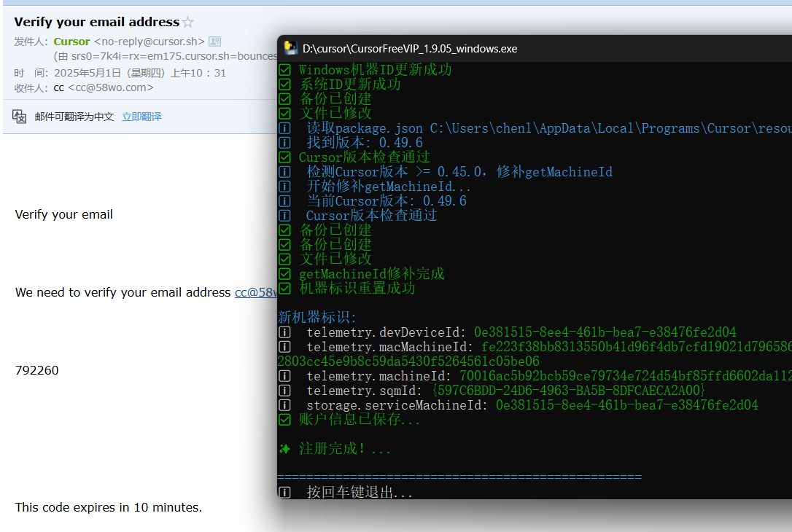Open contact card icon beside no-reply@cursor.sh
The width and height of the screenshot is (792, 532).
point(214,42)
